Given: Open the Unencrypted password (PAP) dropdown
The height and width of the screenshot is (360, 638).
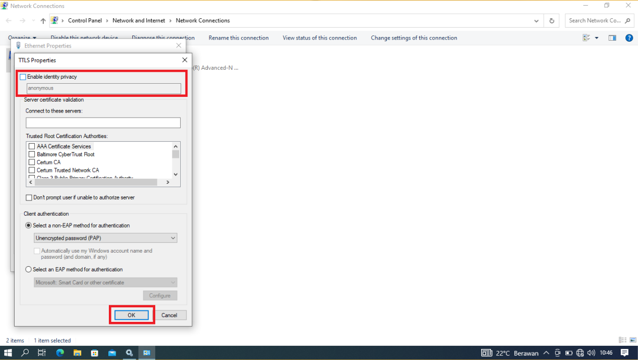Looking at the screenshot, I should click(105, 238).
